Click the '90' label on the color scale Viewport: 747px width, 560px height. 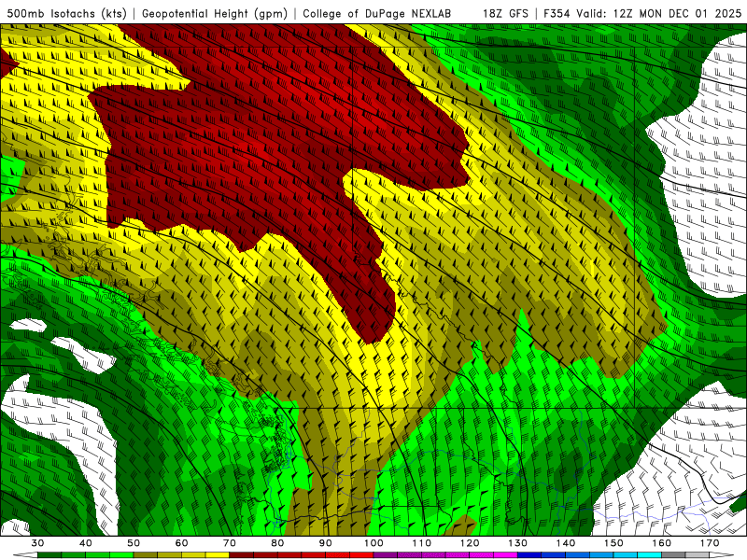pyautogui.click(x=325, y=543)
